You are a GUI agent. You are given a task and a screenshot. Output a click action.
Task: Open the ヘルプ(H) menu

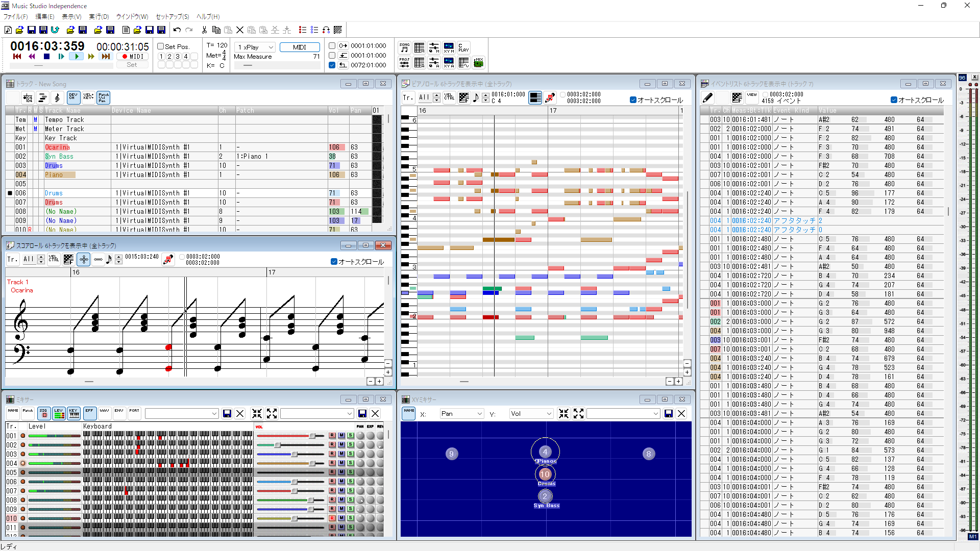click(x=208, y=17)
